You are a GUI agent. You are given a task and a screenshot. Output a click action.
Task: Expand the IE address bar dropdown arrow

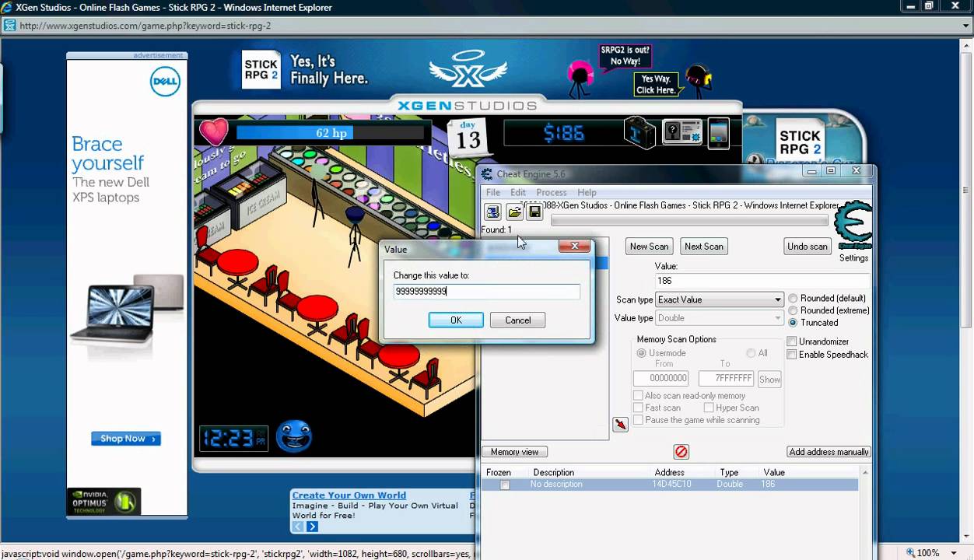tap(965, 26)
